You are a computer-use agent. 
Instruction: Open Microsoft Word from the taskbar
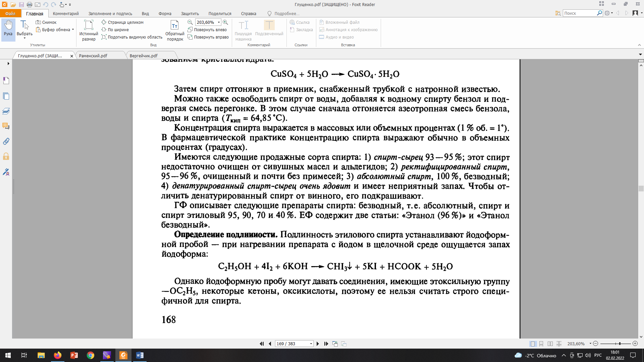pos(140,355)
